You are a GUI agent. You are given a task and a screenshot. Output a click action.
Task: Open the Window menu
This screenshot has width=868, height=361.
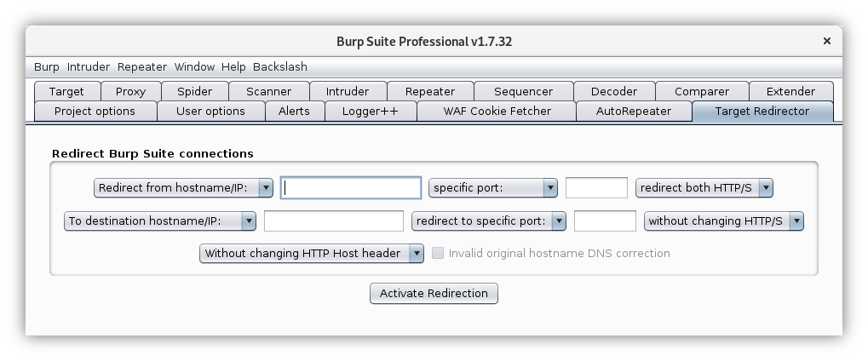(194, 67)
